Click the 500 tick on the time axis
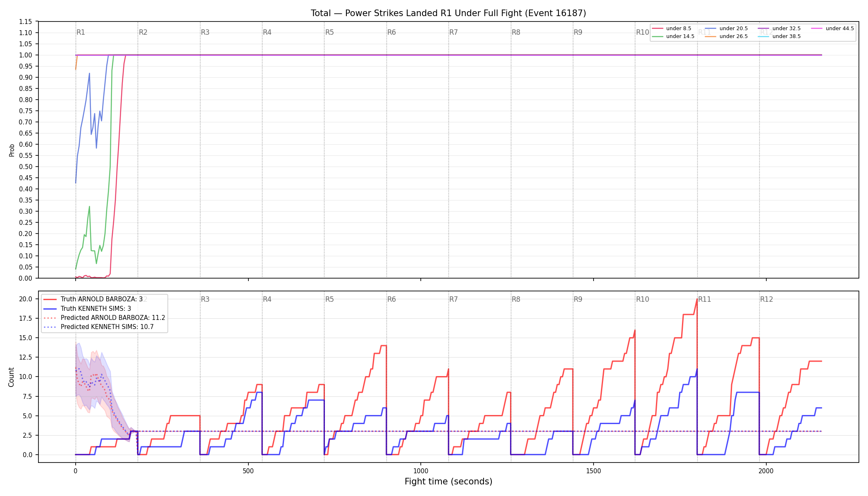The image size is (868, 496). [x=248, y=471]
